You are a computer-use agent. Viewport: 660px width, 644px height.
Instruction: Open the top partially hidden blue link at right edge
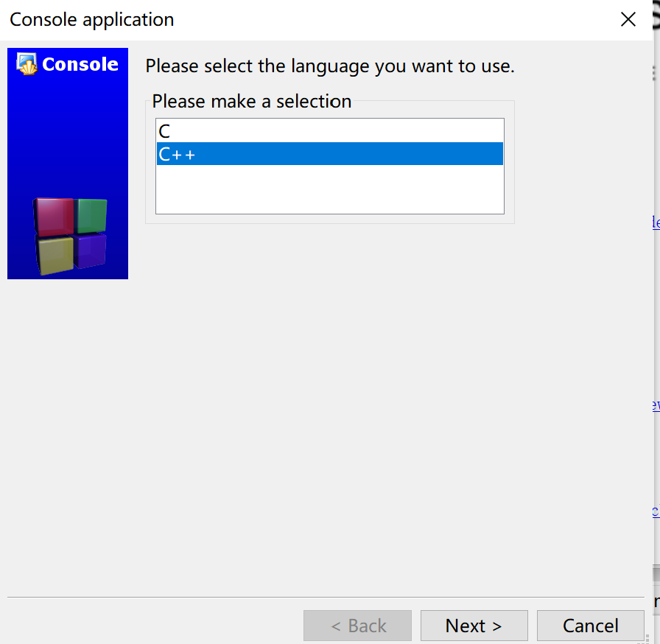tap(656, 222)
